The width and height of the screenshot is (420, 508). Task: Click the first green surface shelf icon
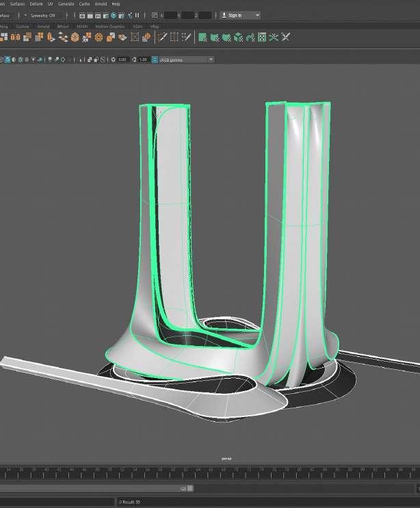pos(202,37)
